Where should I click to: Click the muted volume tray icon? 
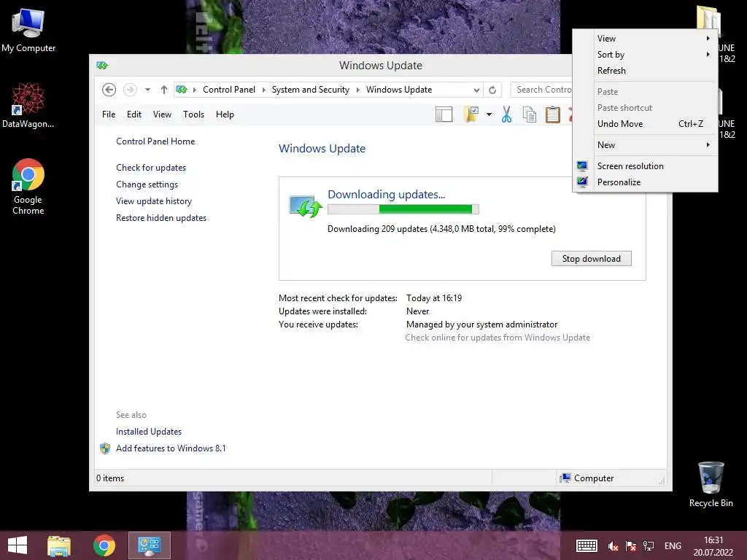(x=613, y=545)
